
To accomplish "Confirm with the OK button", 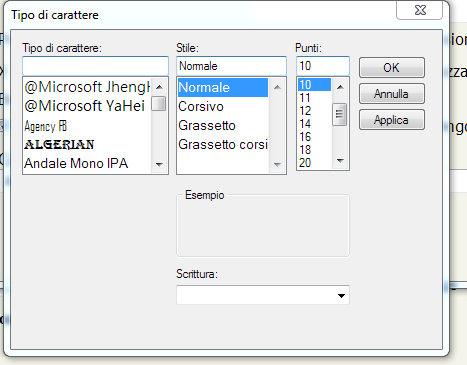I will click(392, 68).
